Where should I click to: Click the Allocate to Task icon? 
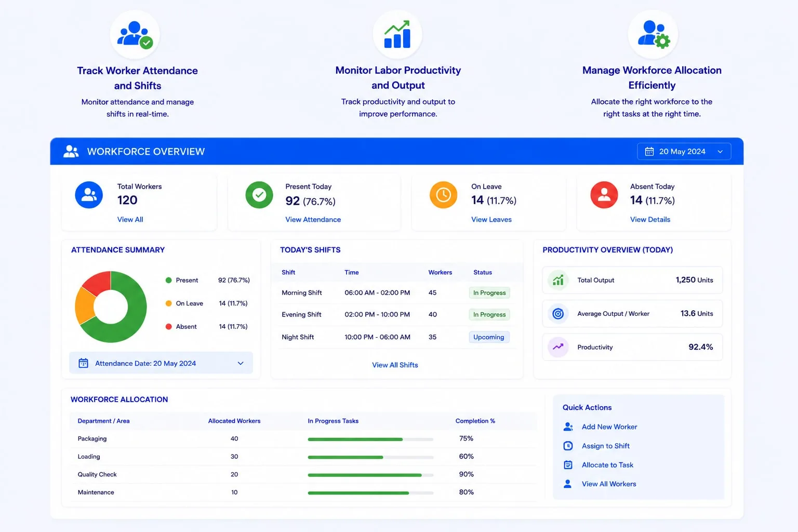[568, 465]
